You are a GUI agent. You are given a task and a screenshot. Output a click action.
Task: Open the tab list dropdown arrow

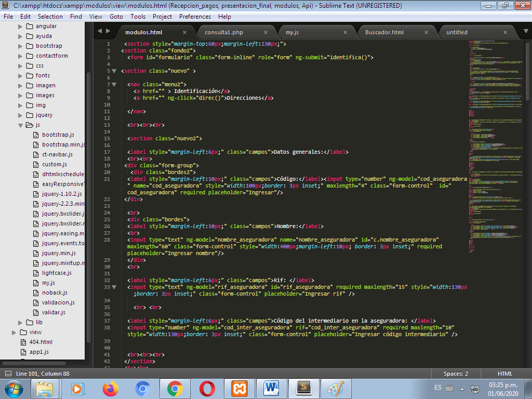(526, 32)
